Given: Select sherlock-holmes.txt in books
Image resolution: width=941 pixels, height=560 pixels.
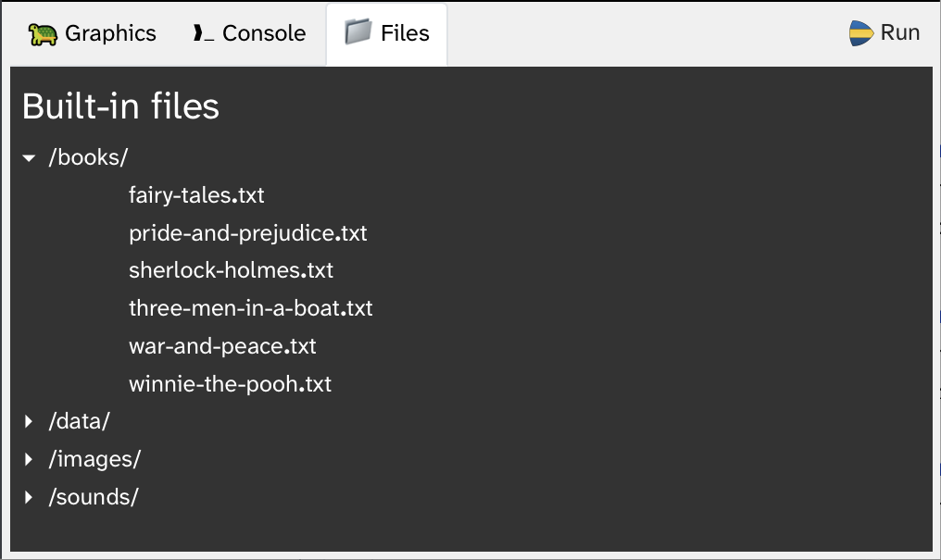Looking at the screenshot, I should [x=231, y=270].
